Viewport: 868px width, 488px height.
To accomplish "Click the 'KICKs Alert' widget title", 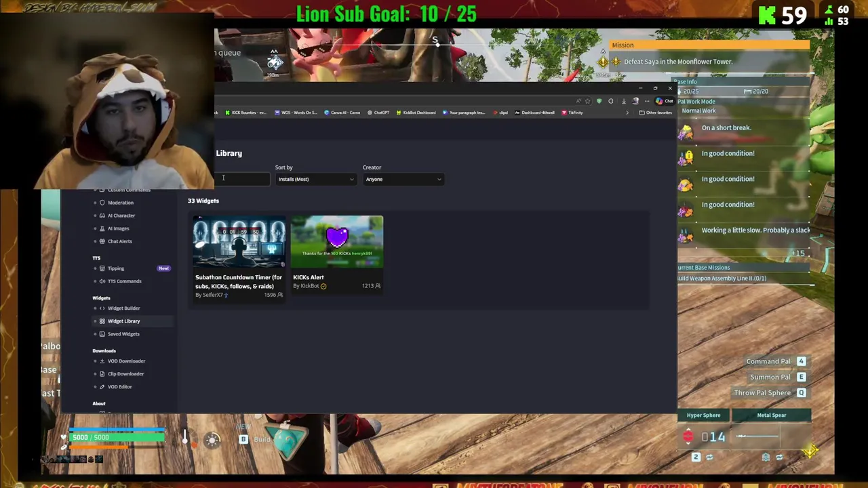I will [x=309, y=277].
